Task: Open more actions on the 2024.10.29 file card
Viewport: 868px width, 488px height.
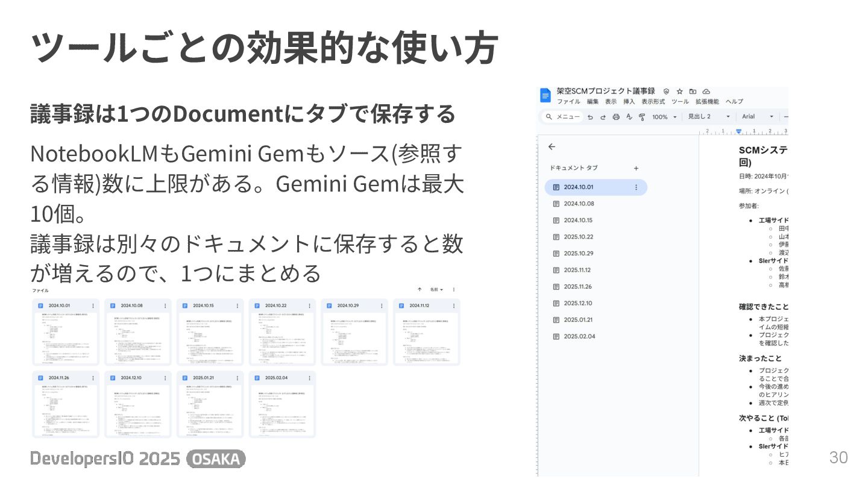Action: coord(382,305)
